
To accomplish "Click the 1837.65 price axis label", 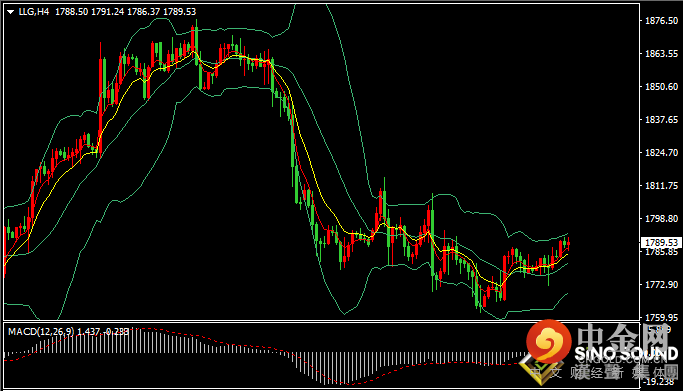I will pyautogui.click(x=661, y=119).
